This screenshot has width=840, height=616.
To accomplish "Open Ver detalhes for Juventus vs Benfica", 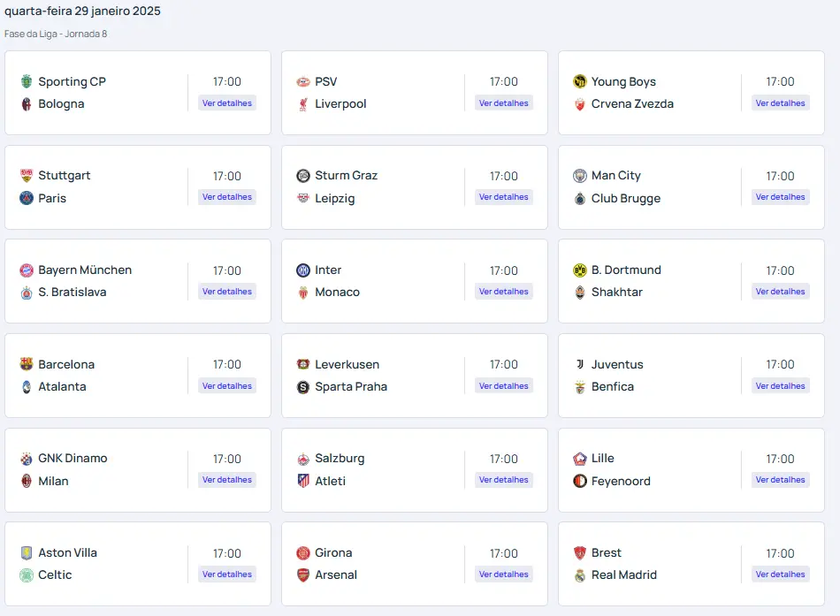I will coord(781,386).
